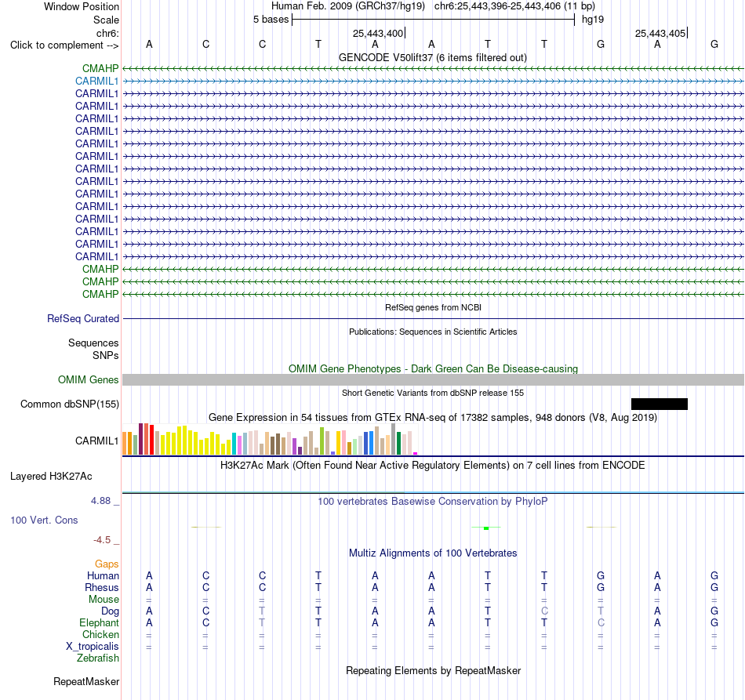Viewport: 745px width, 700px height.
Task: Click 'Click to complement -->' label
Action: [x=64, y=45]
